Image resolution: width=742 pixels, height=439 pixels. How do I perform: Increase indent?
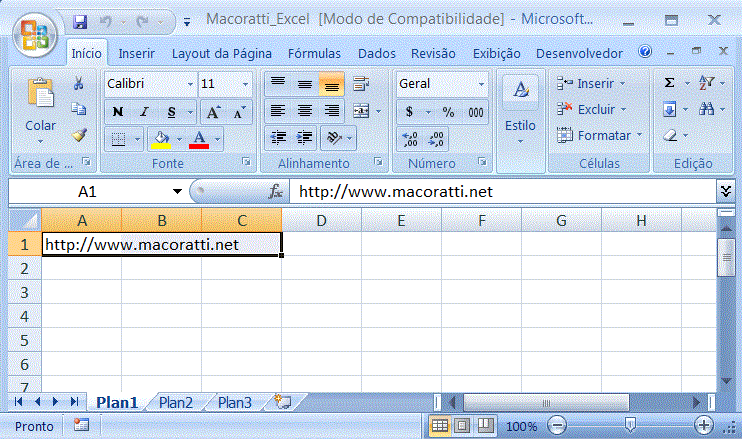click(304, 138)
